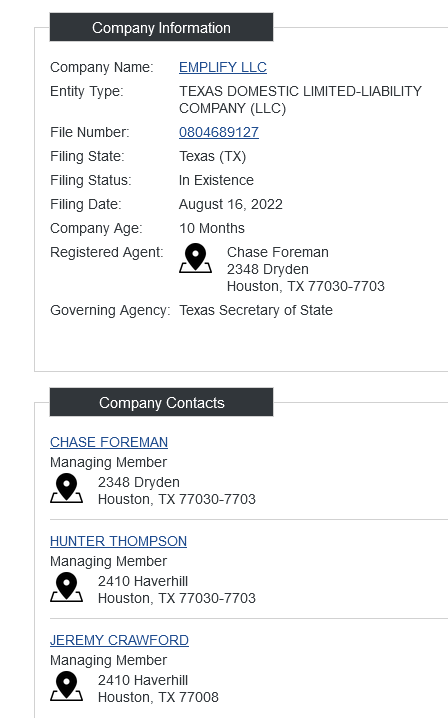This screenshot has height=718, width=448.
Task: Click the Company Information header
Action: point(161,27)
